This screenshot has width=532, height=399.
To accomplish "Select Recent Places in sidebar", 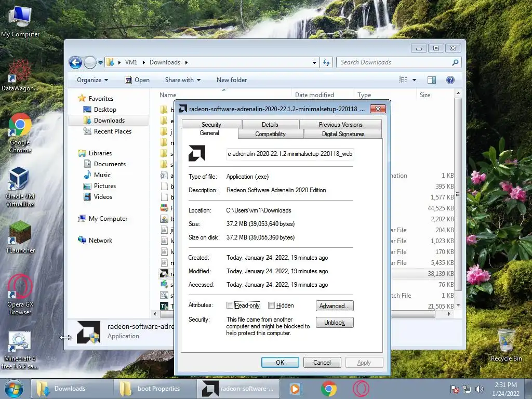I will [x=113, y=131].
